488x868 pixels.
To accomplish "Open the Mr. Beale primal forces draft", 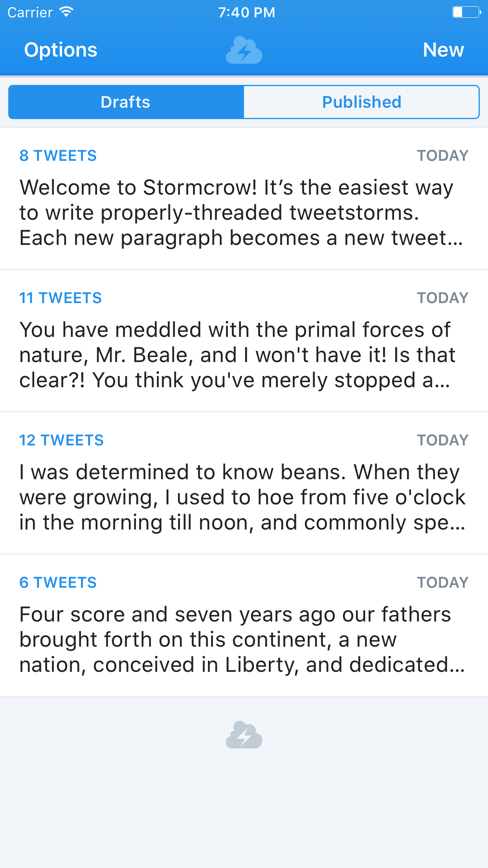I will coord(244,341).
